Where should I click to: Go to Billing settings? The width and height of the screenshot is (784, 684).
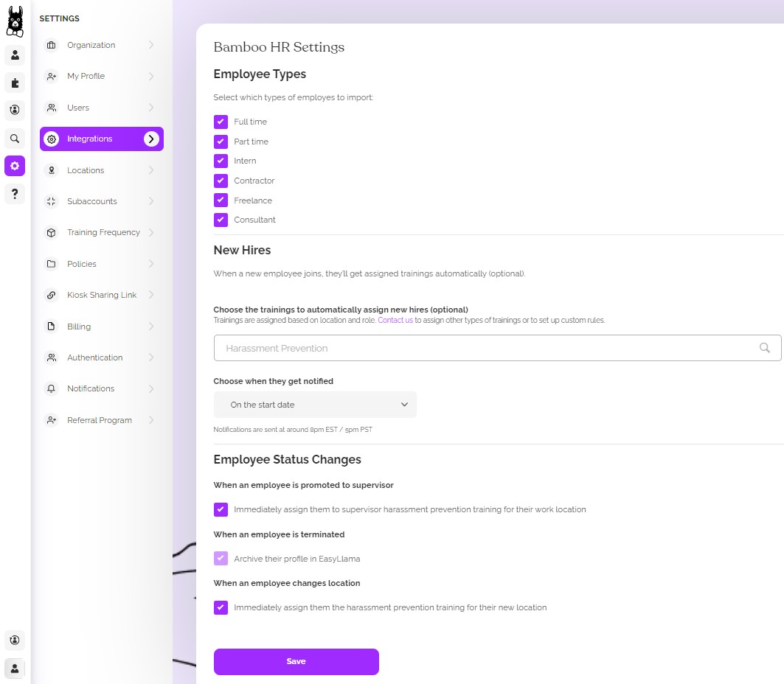pyautogui.click(x=102, y=327)
